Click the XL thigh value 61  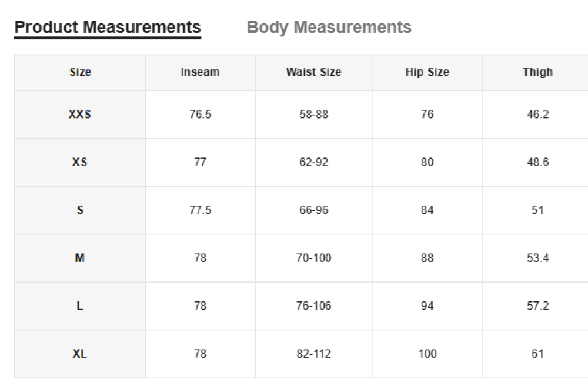(x=537, y=354)
